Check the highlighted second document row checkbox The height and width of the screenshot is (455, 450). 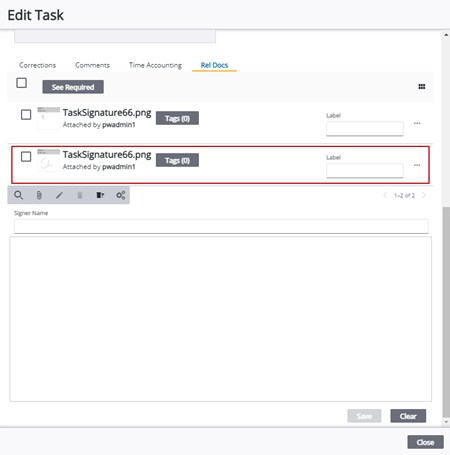pos(26,157)
